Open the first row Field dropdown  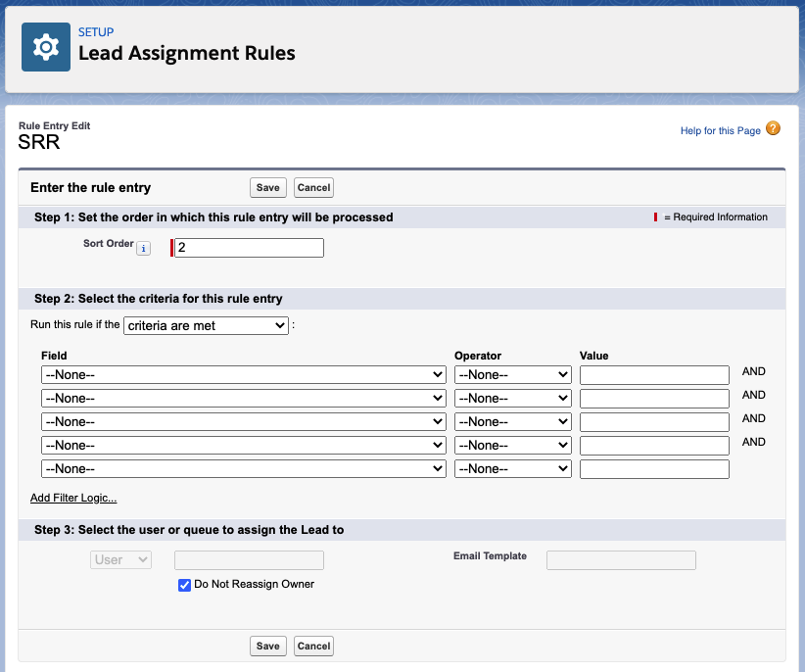point(243,375)
